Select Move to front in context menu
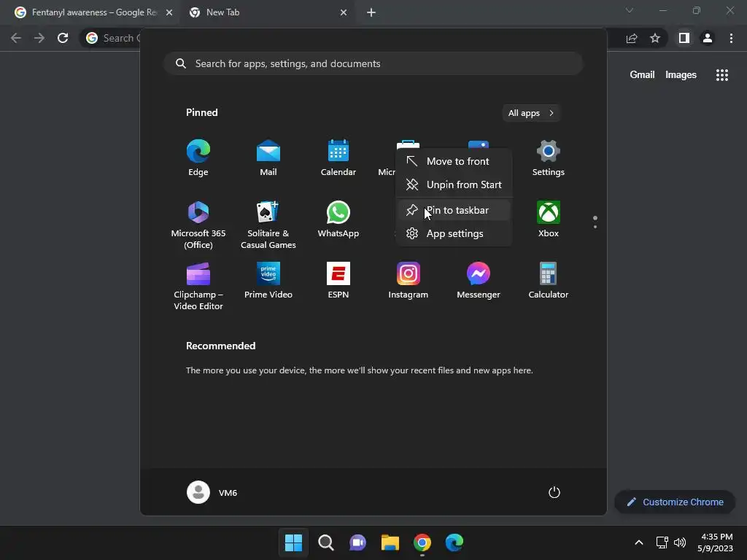The height and width of the screenshot is (560, 747). [454, 161]
